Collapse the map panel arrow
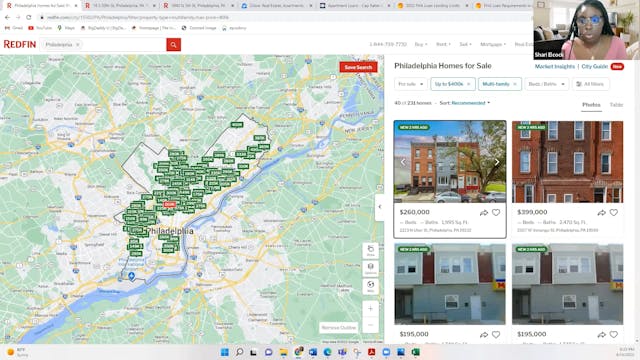640x360 pixels. (x=380, y=207)
